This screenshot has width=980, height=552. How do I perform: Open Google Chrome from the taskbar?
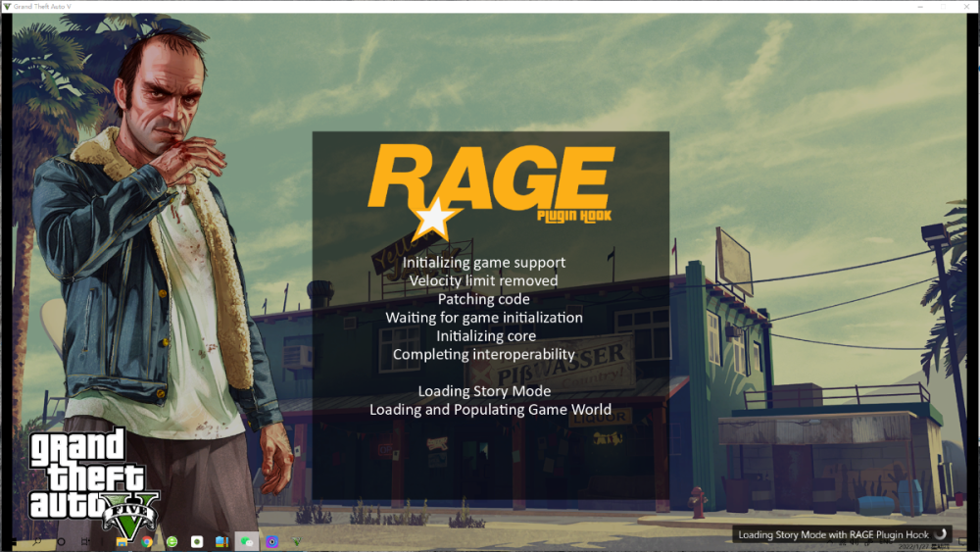tap(146, 541)
